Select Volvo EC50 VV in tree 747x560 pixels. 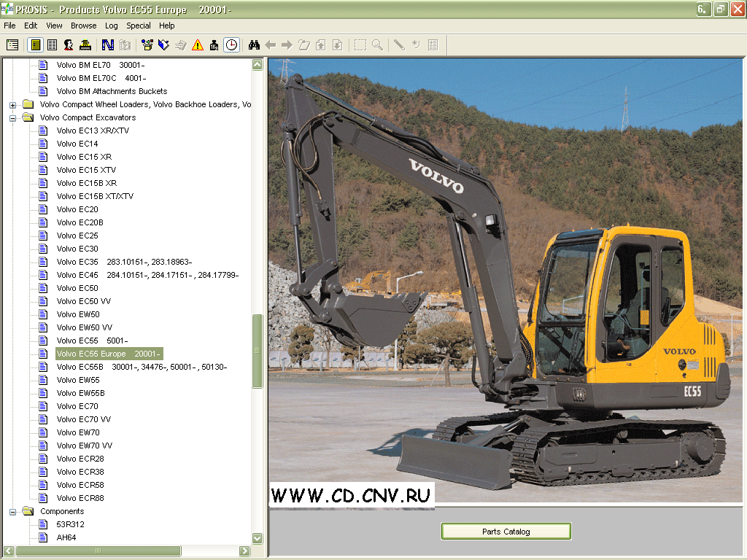pos(84,301)
